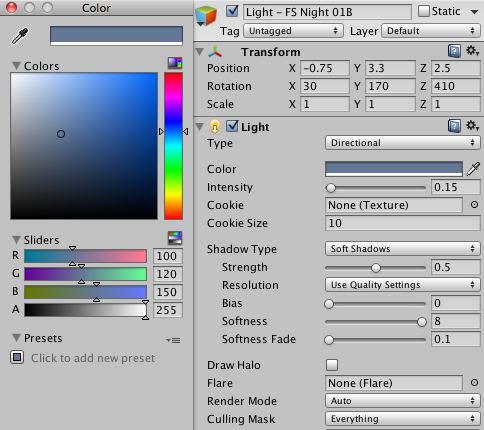Open the Light component gear menu
The height and width of the screenshot is (430, 484).
tap(472, 126)
